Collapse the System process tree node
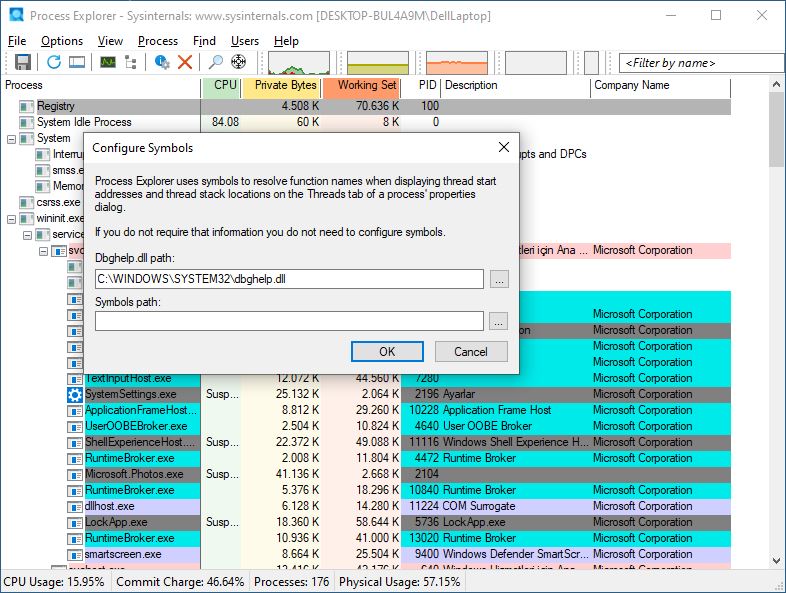 click(11, 139)
